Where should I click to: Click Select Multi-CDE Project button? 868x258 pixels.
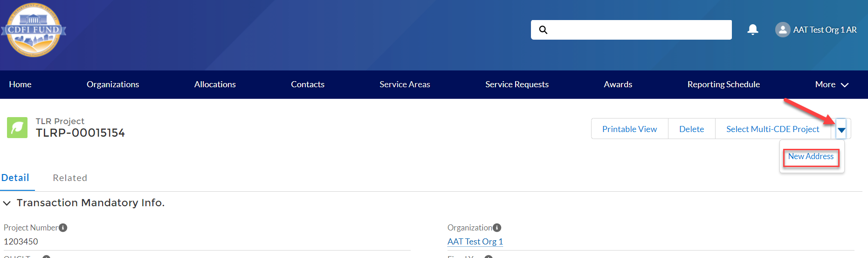pos(772,129)
